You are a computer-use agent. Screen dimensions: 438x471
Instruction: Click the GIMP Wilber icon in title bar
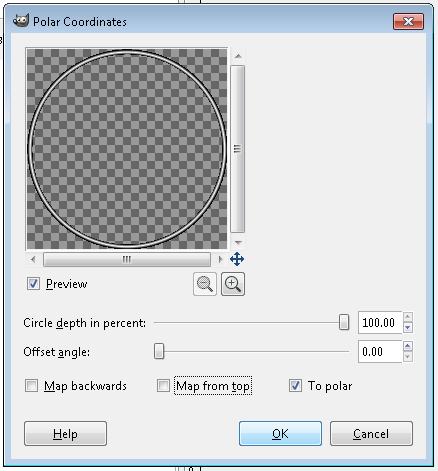(21, 21)
